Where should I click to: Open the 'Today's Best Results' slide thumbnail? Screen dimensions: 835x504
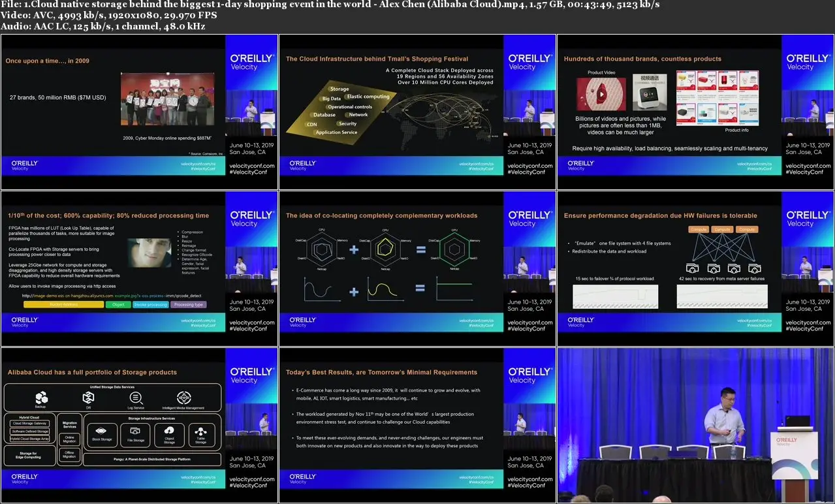pos(417,425)
